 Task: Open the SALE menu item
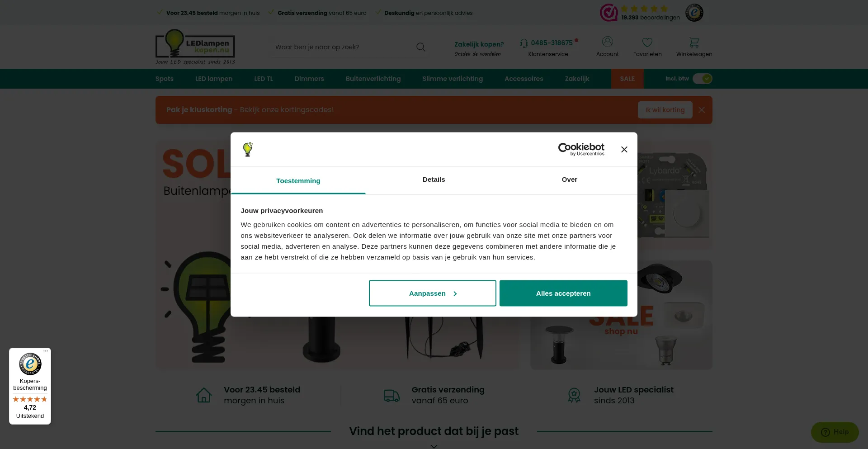tap(627, 79)
